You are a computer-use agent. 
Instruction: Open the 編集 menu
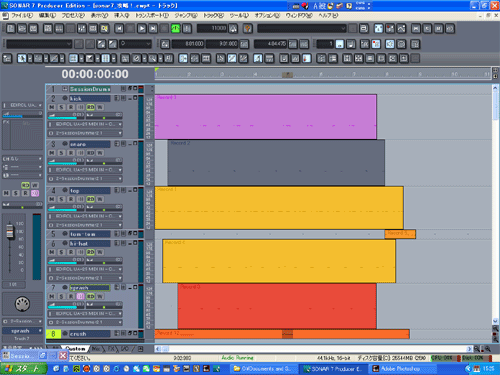point(47,16)
